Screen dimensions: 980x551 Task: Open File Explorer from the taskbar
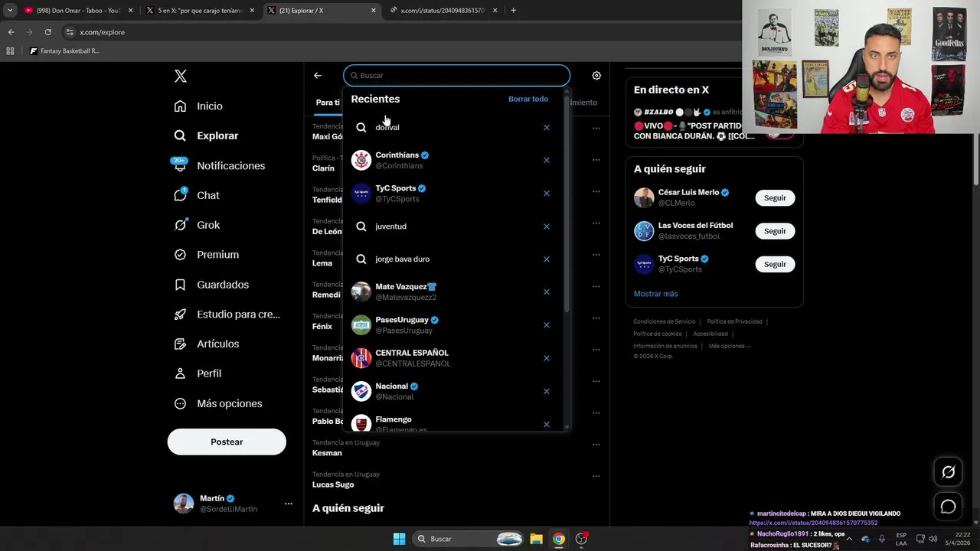(x=536, y=539)
